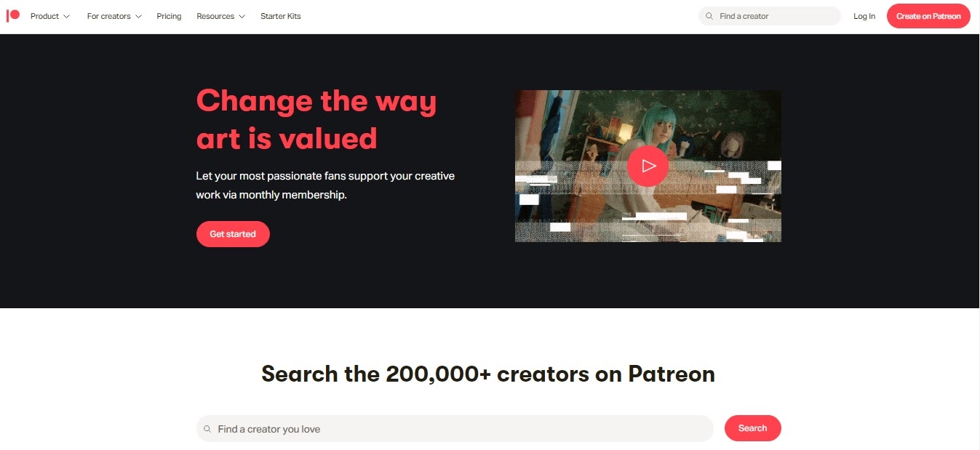This screenshot has width=980, height=450.
Task: Click the video thumbnail of teal-haired artist
Action: click(x=648, y=166)
